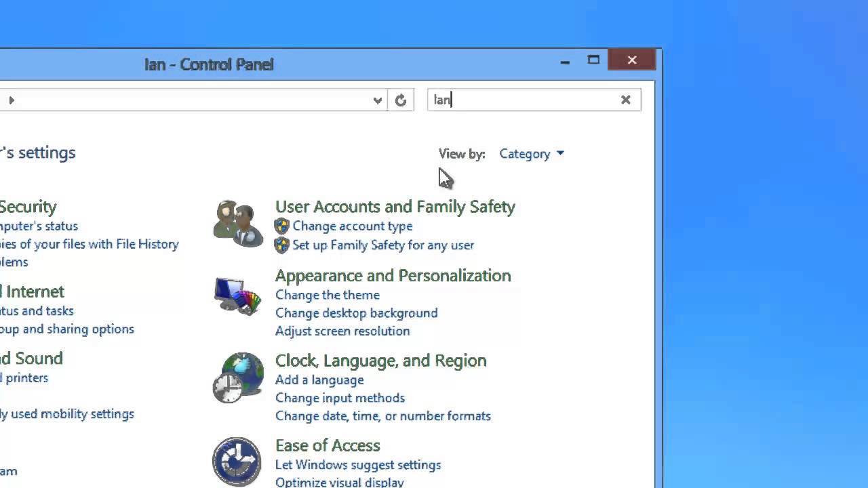Click the sharing options link
Viewport: 868px width, 488px height.
coord(67,329)
